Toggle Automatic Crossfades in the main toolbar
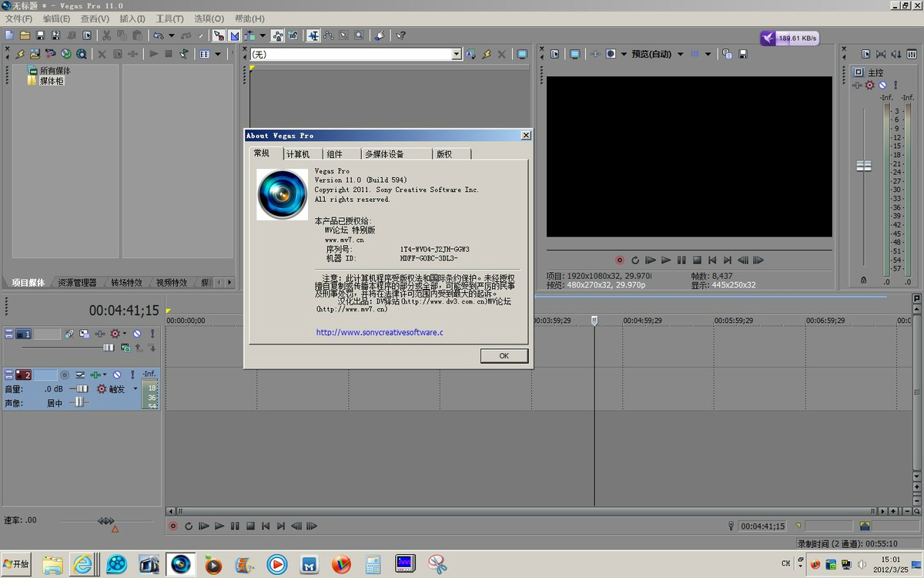Viewport: 924px width, 578px height. point(234,35)
